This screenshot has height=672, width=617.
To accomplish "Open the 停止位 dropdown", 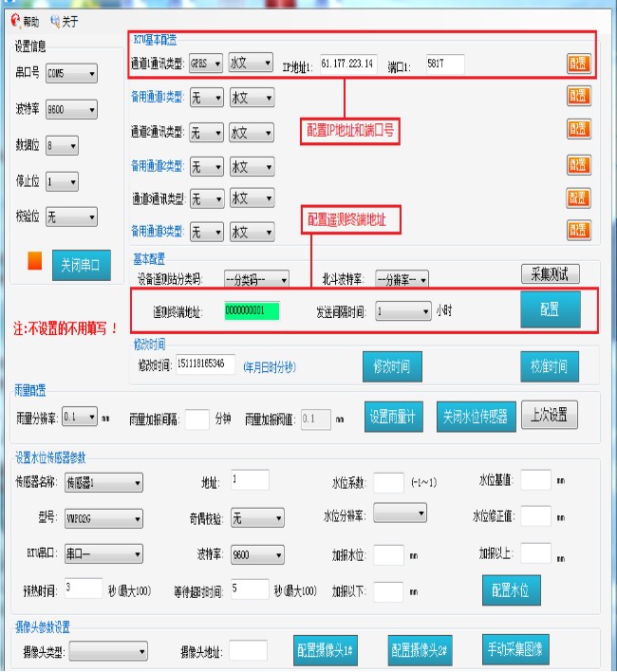I will click(x=62, y=181).
